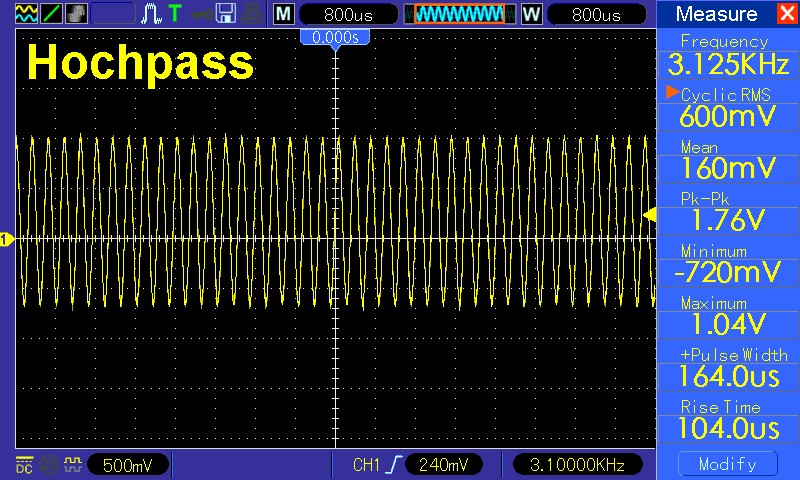This screenshot has height=480, width=800.
Task: Click the dimmed key lock icon
Action: coord(202,15)
